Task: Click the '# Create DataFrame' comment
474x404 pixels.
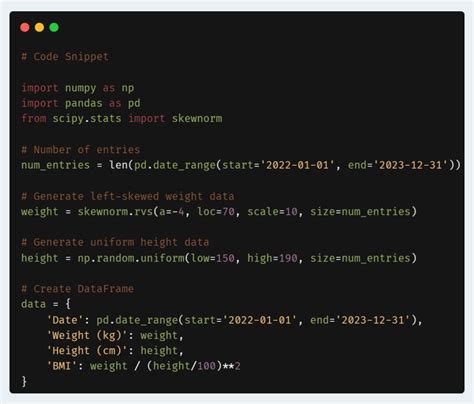Action: (77, 289)
